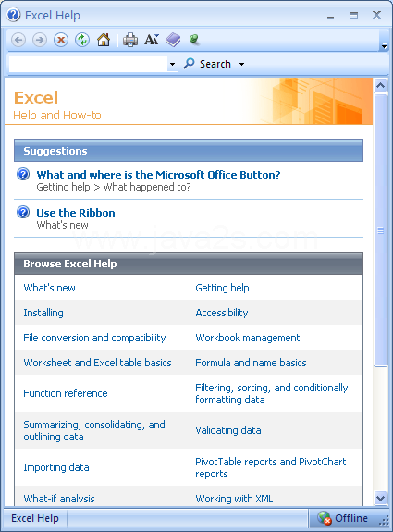The height and width of the screenshot is (532, 393).
Task: Open the search box history dropdown arrow
Action: tap(172, 64)
